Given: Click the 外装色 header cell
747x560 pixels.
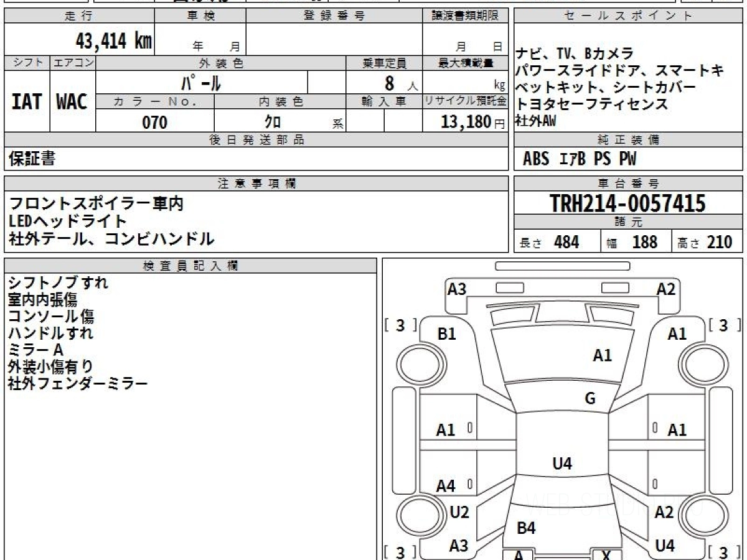Looking at the screenshot, I should 221,63.
